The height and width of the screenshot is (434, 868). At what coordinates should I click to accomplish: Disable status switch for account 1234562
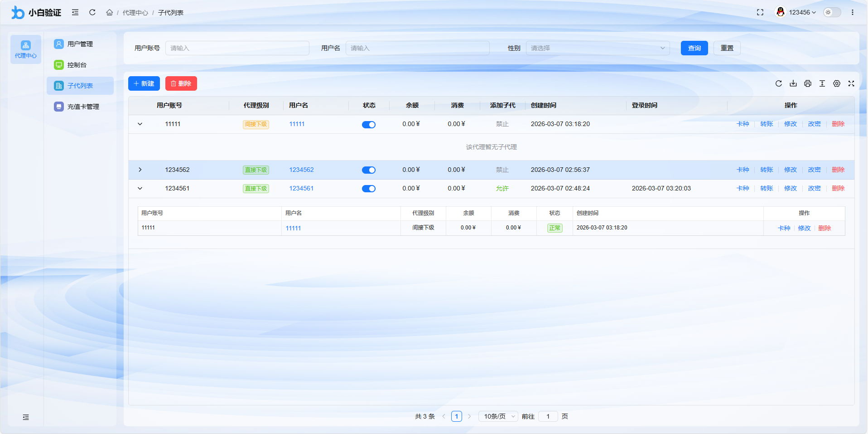pyautogui.click(x=369, y=170)
